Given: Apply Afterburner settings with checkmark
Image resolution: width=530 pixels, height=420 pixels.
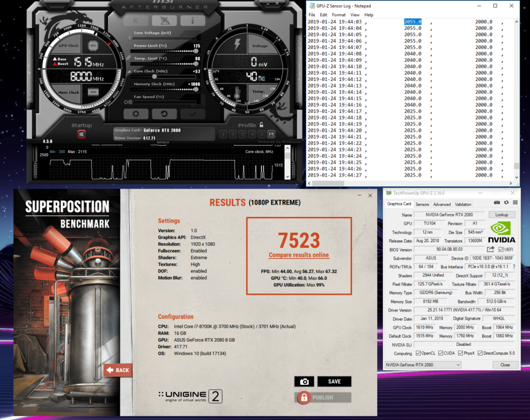Looking at the screenshot, I should [x=193, y=114].
